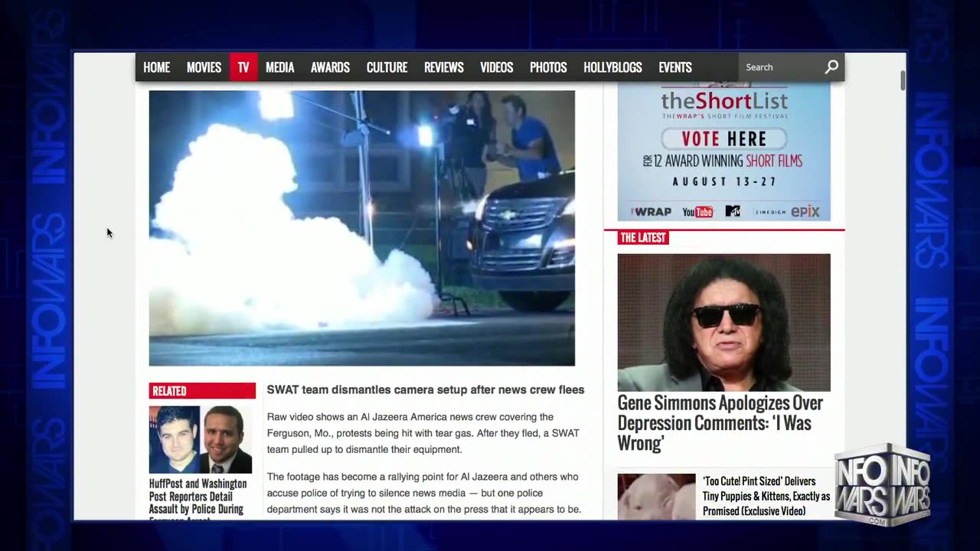Click the search magnifier icon
The image size is (980, 551).
[x=831, y=67]
